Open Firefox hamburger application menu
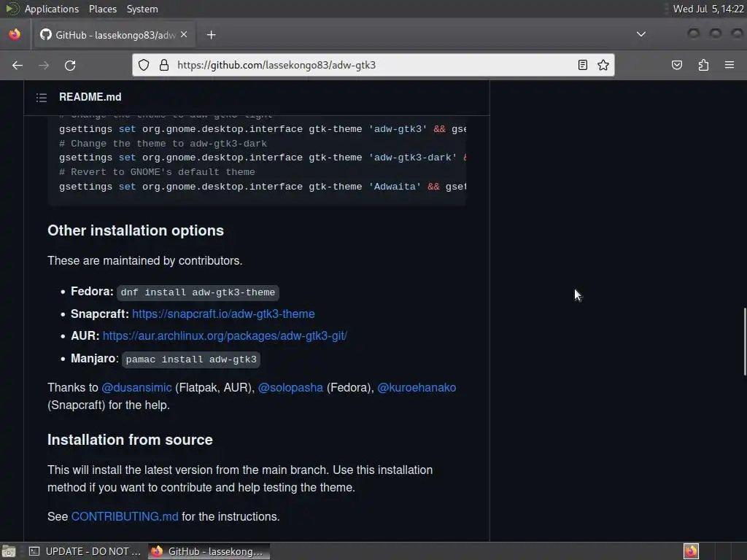Screen dimensions: 747x560 tap(729, 65)
